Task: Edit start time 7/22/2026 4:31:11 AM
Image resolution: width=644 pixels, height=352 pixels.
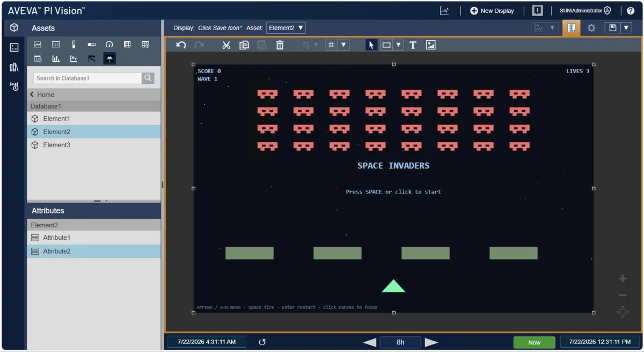Action: click(x=207, y=342)
